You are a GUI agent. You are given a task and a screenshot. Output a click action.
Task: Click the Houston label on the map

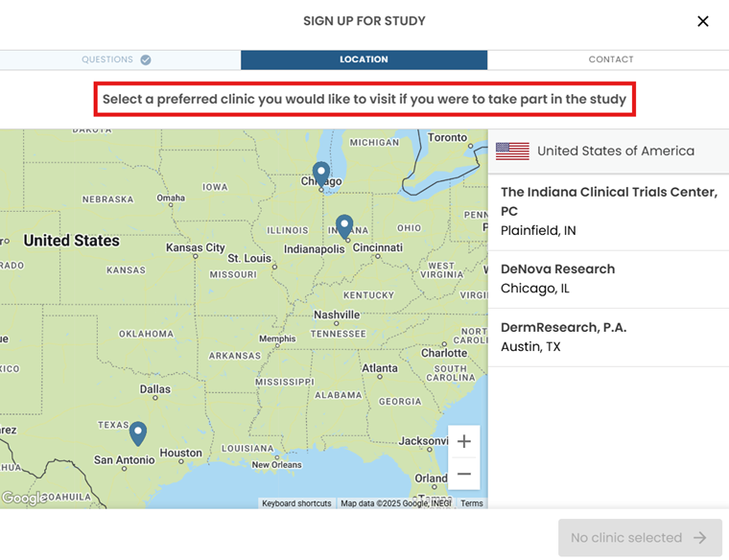pos(181,453)
